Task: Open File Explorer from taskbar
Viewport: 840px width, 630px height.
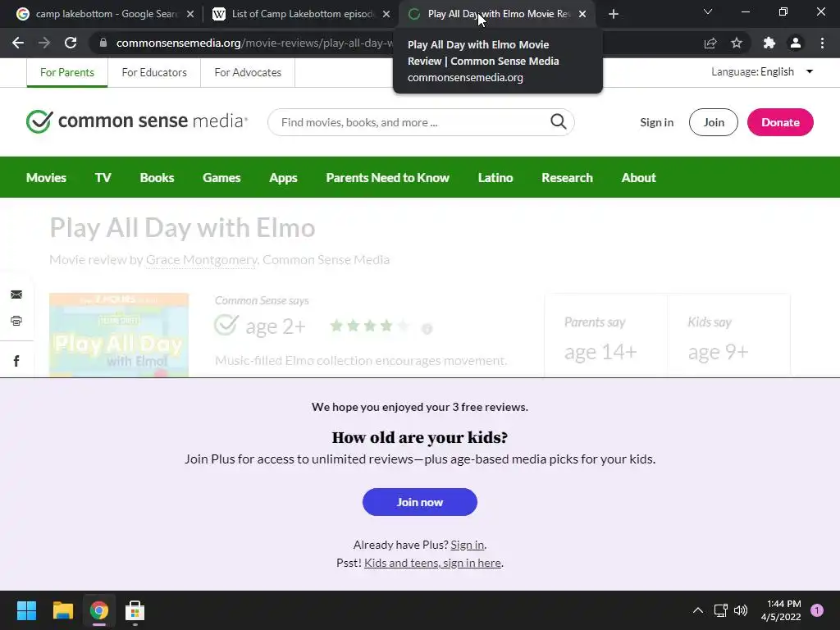Action: pos(62,610)
